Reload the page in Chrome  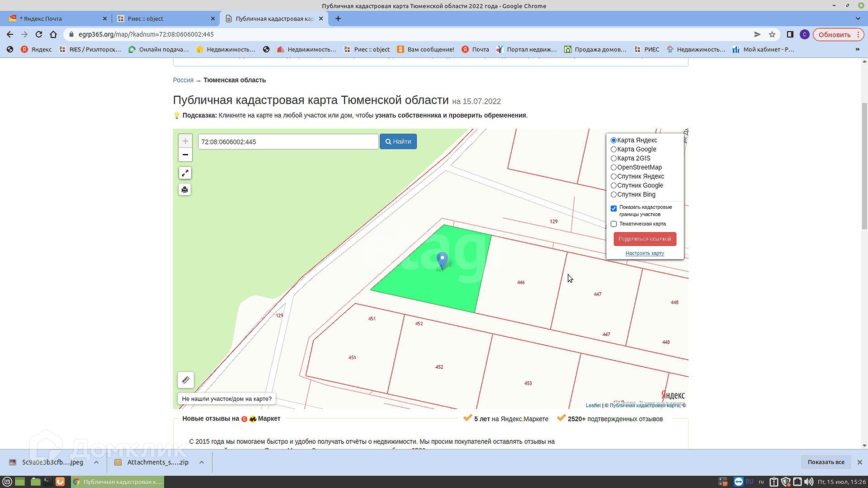(x=39, y=34)
